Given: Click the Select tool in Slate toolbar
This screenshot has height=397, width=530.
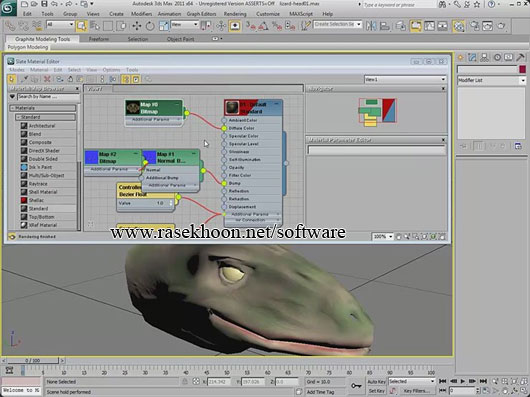Looking at the screenshot, I should point(12,79).
